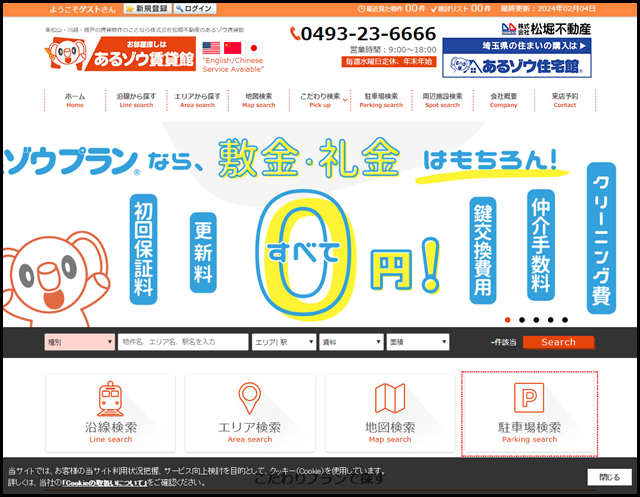Select the third carousel dot
Screen dimensions: 640x497
(536, 320)
